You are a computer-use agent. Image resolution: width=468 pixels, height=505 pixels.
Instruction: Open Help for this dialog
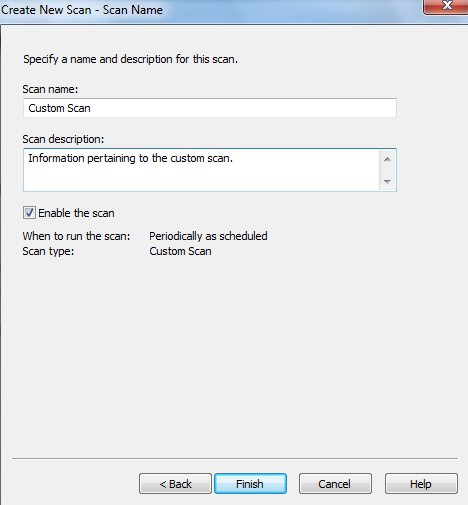pos(421,484)
